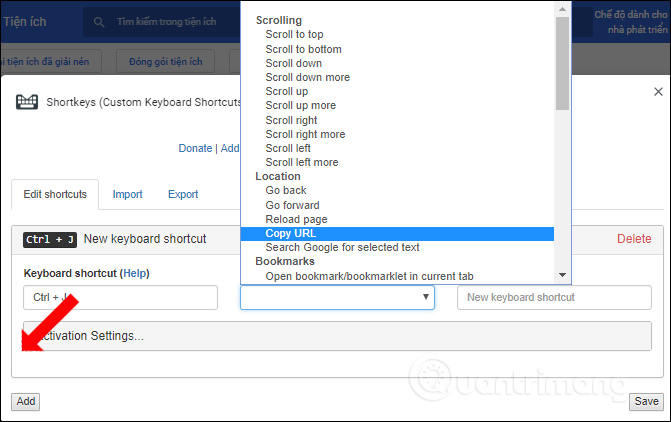Select Copy URL from the list
Image resolution: width=671 pixels, height=422 pixels.
click(x=291, y=233)
